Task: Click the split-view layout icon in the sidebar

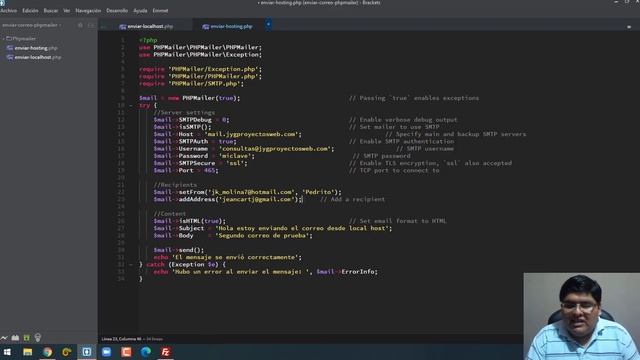Action: 91,25
